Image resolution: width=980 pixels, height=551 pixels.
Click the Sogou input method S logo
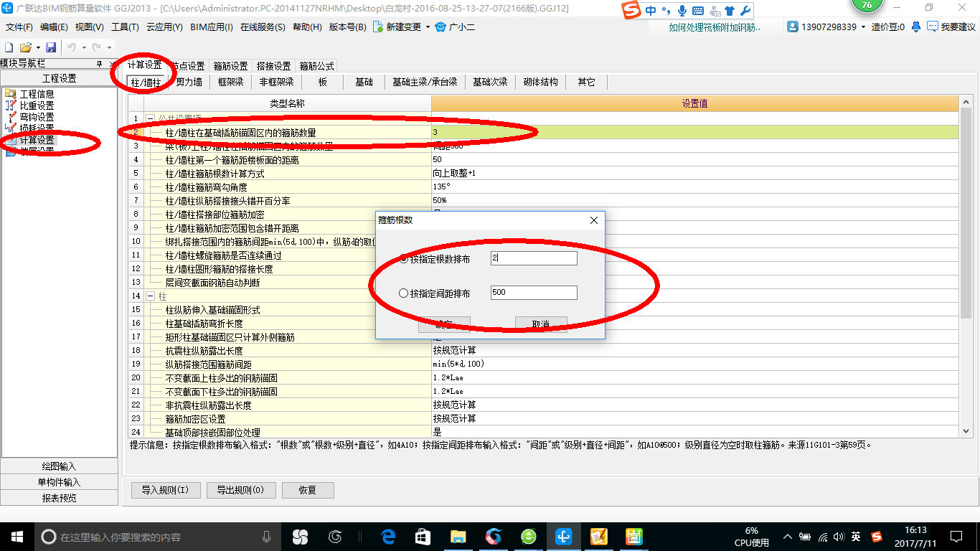[x=631, y=11]
